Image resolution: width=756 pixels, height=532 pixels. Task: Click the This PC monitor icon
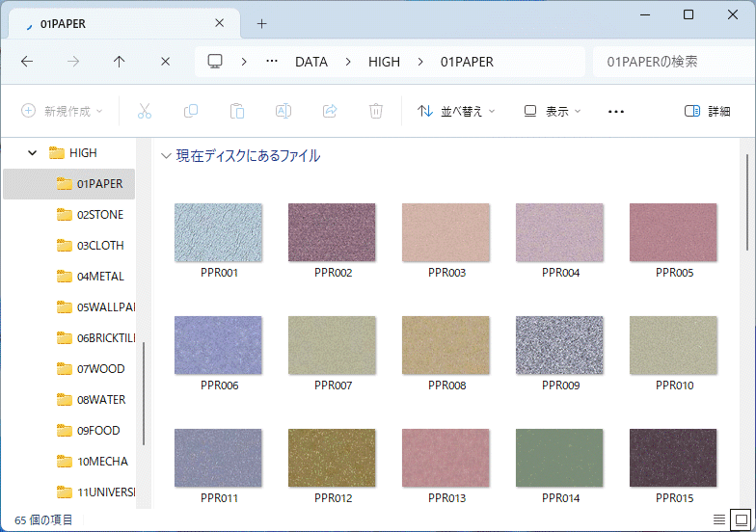(x=215, y=62)
